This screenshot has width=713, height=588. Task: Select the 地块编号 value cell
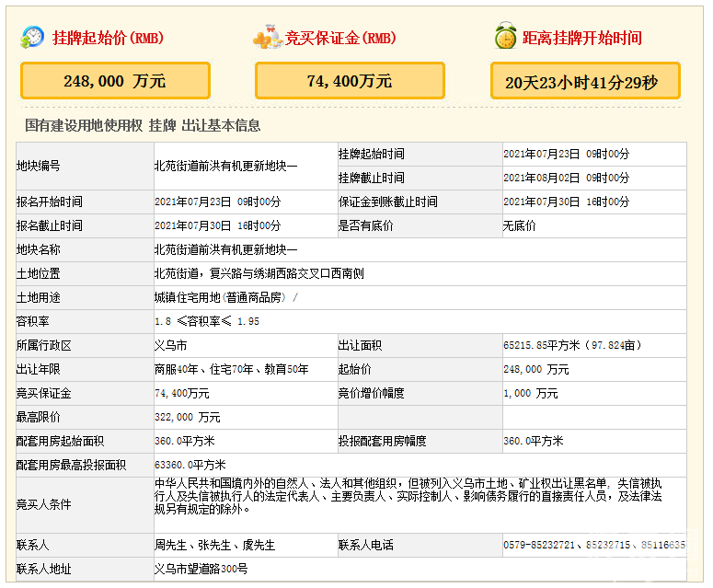coord(226,166)
